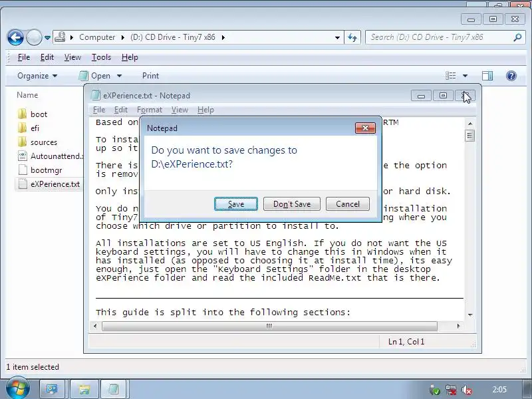The image size is (532, 399).
Task: Maximize the Explorer CD Drive window
Action: point(493,19)
